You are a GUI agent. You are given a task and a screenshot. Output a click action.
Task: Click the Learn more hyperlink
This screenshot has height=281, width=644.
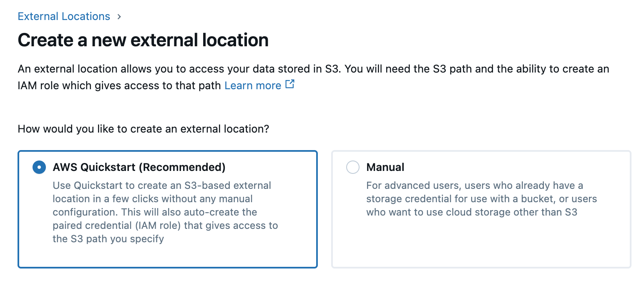click(253, 85)
